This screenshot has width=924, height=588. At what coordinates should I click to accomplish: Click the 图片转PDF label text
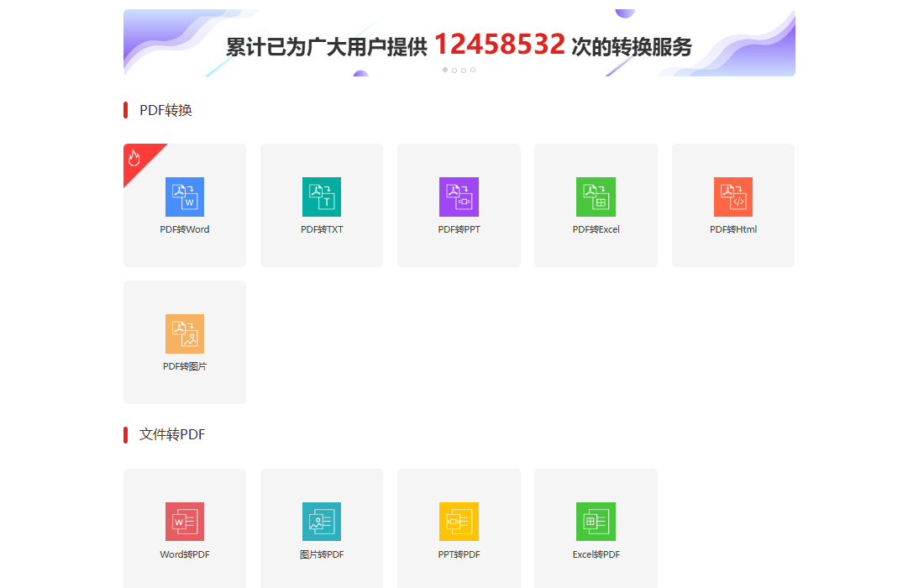[322, 554]
